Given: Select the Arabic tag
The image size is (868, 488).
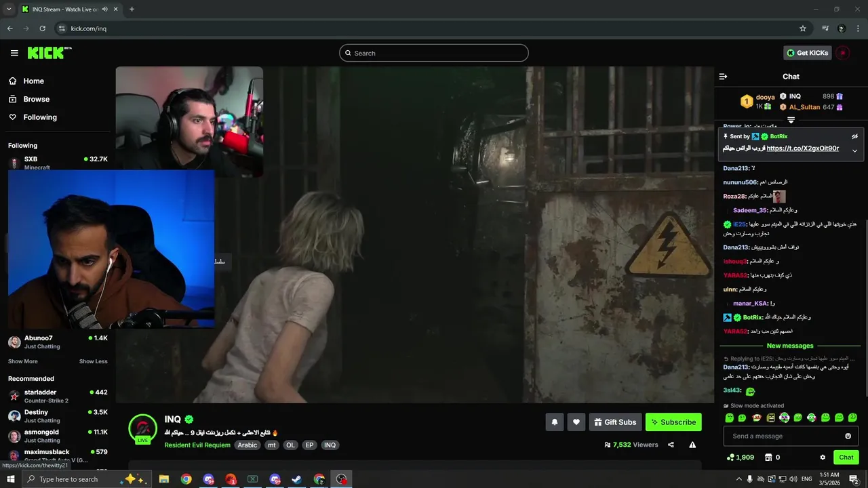Looking at the screenshot, I should coord(248,445).
